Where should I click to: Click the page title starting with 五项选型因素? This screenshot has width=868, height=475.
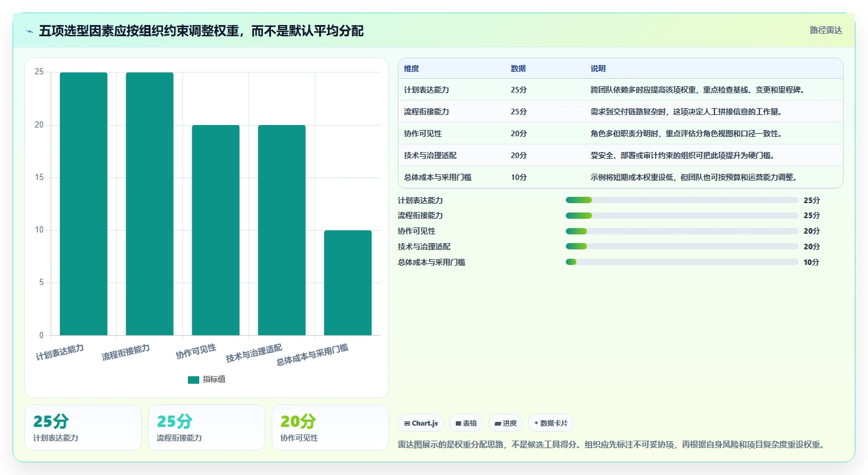point(201,31)
